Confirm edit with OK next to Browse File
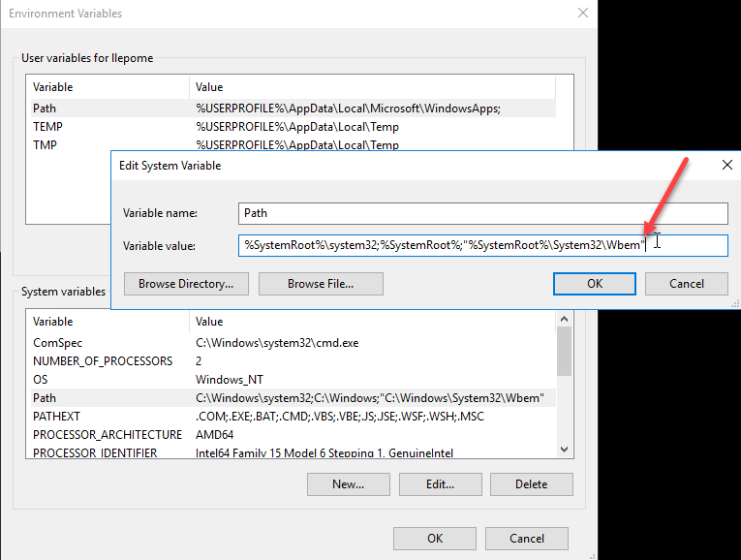The width and height of the screenshot is (741, 560). [595, 284]
